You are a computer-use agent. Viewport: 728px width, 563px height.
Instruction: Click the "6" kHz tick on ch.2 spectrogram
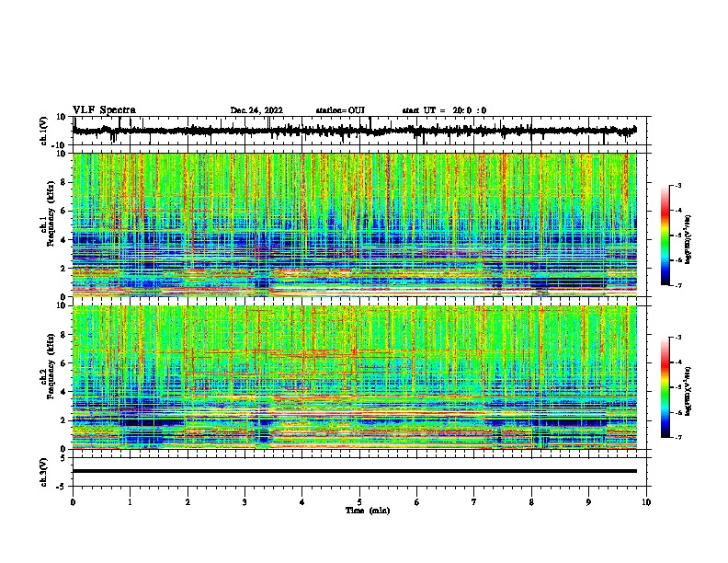pos(63,363)
